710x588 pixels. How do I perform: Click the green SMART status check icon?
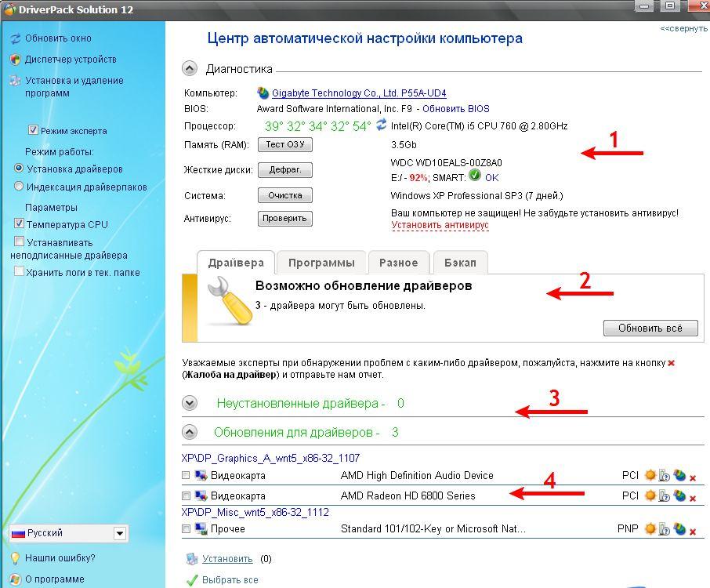pyautogui.click(x=475, y=175)
